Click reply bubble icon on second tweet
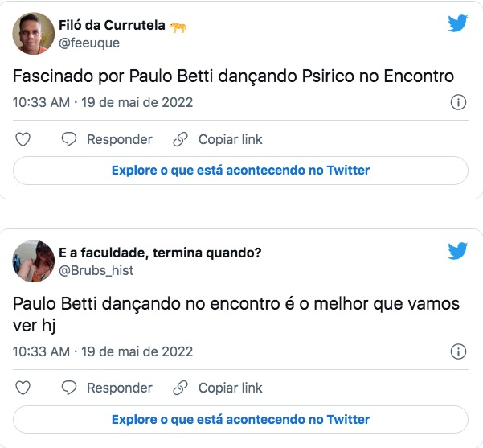Viewport: 483px width, 448px height. point(70,388)
